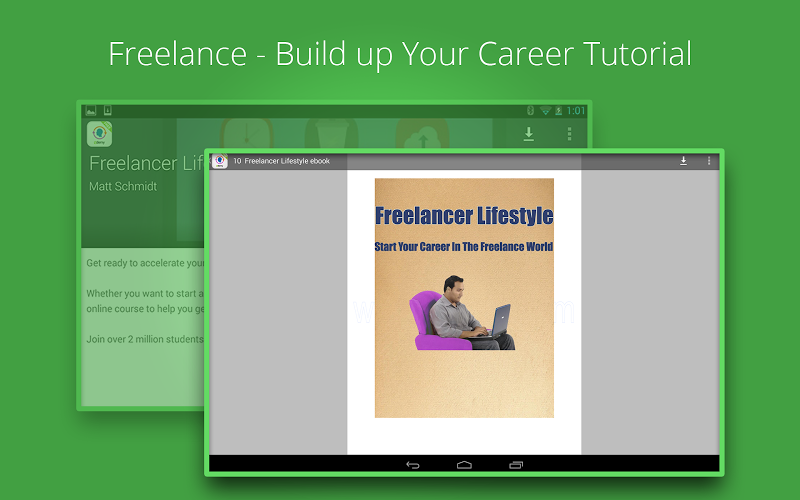Tap the Wi-Fi icon in the back window status bar
Viewport: 800px width, 500px height.
545,111
